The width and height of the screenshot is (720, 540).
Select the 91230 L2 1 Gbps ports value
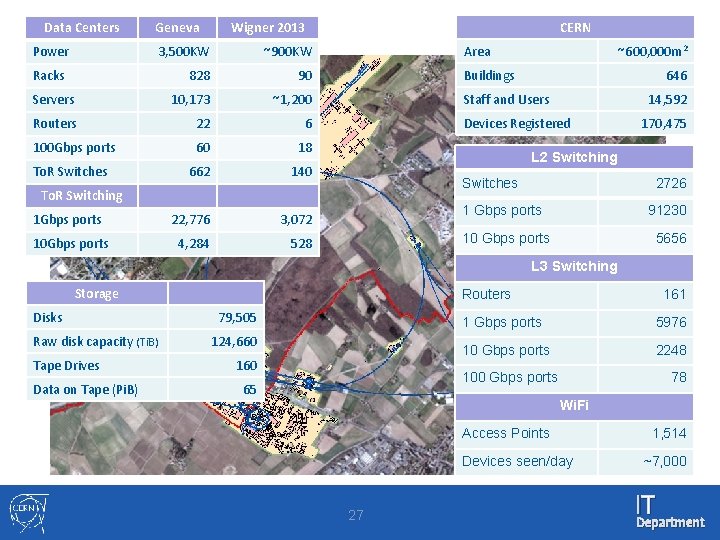pos(667,210)
